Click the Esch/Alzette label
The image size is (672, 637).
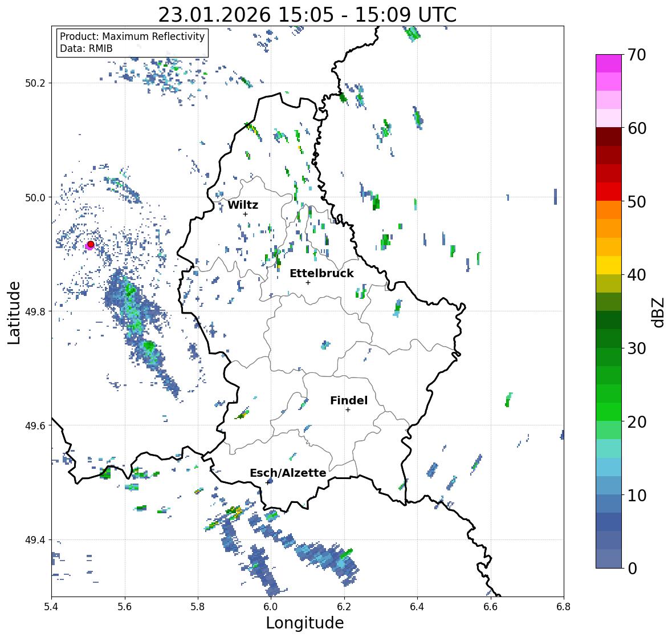point(288,473)
